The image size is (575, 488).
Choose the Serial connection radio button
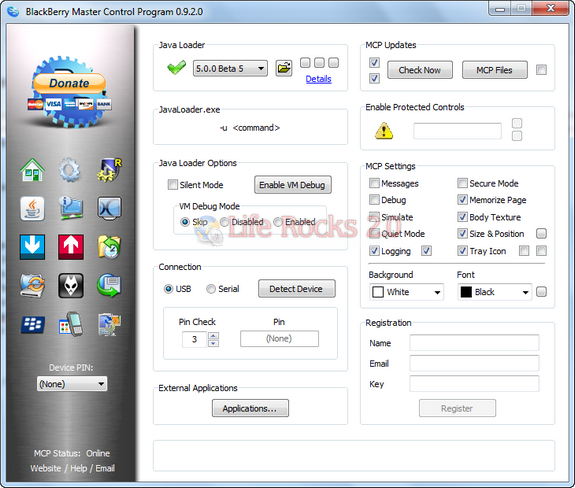[x=211, y=289]
